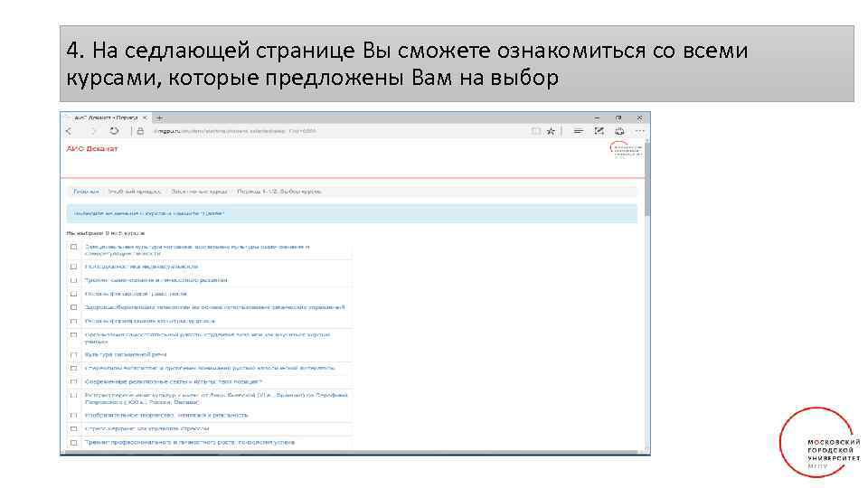The height and width of the screenshot is (488, 868).
Task: Open Тренинг самопознания и личностного развития link
Action: pos(156,280)
